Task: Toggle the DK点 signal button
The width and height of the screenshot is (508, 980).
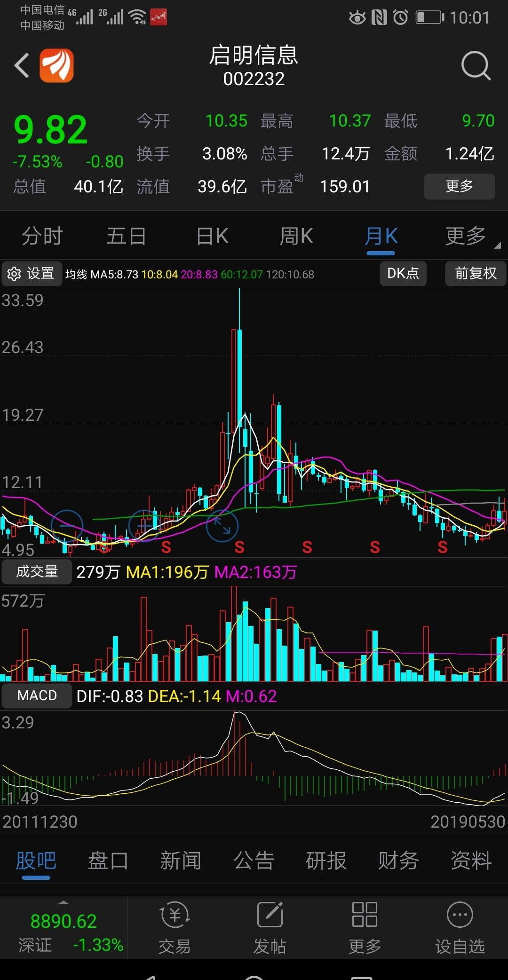Action: point(403,273)
